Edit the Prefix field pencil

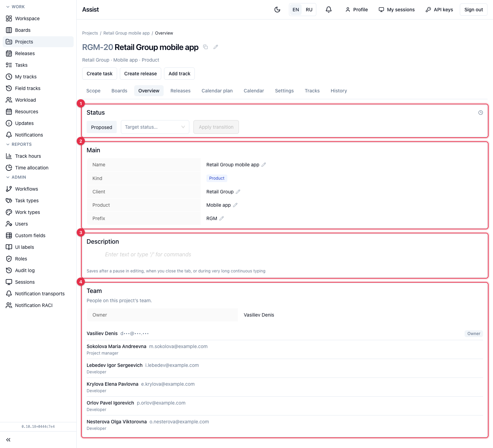[222, 218]
